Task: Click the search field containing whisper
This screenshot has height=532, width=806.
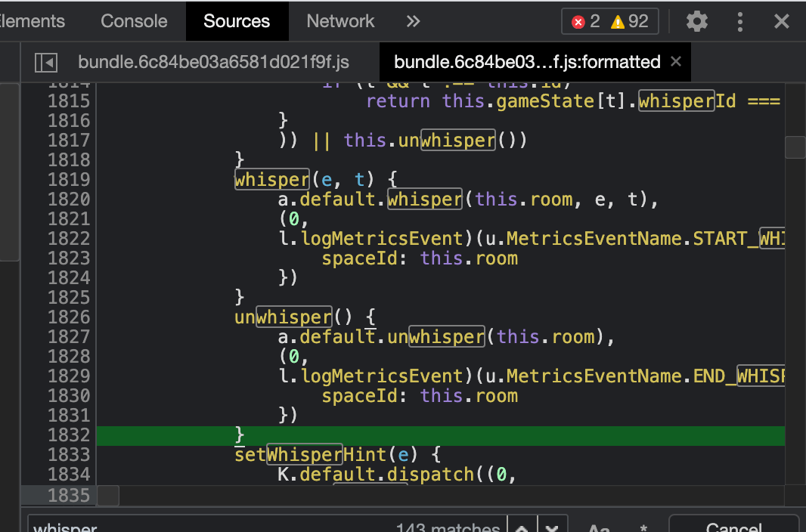Action: click(x=212, y=527)
